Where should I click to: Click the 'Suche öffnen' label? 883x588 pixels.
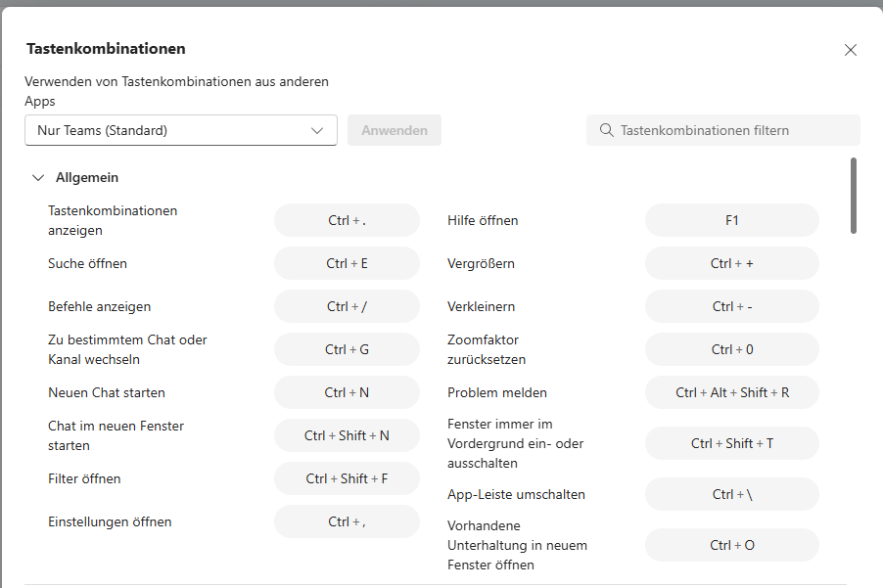(87, 263)
